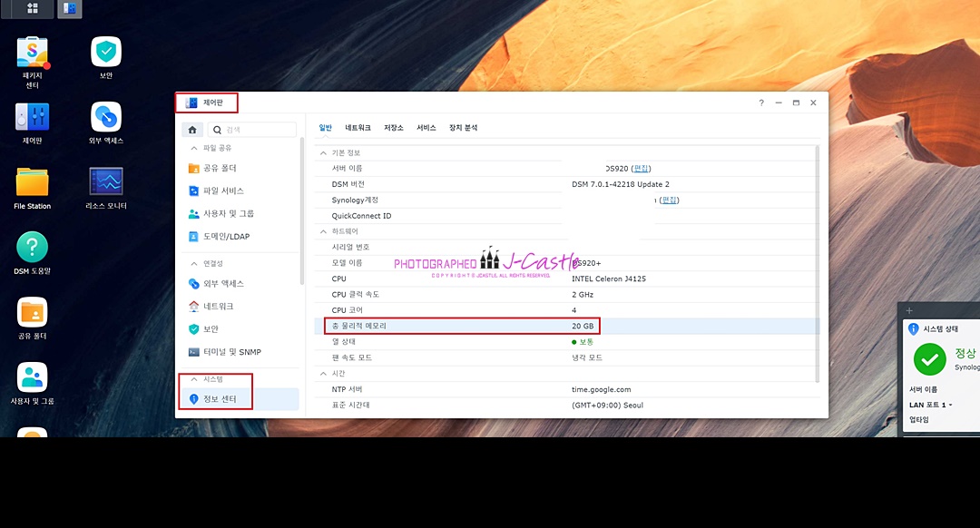Select Shared Folder (공유 폴더) in sidebar
This screenshot has width=980, height=528.
(238, 168)
